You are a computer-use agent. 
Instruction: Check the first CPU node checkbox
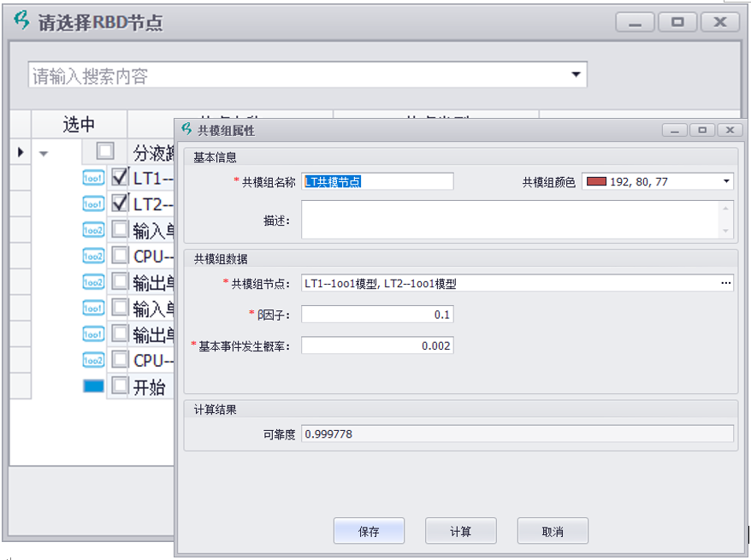tap(120, 255)
